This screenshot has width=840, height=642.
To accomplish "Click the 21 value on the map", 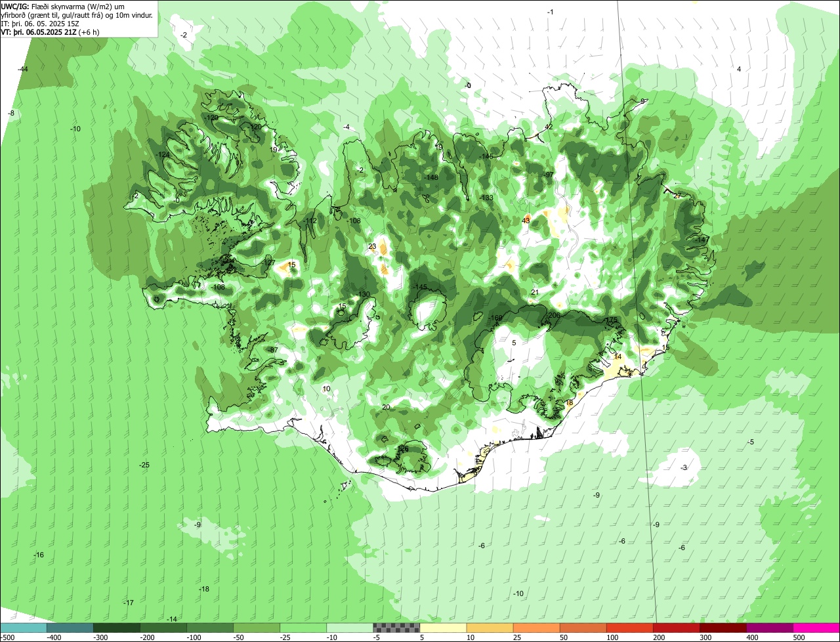I will [535, 292].
